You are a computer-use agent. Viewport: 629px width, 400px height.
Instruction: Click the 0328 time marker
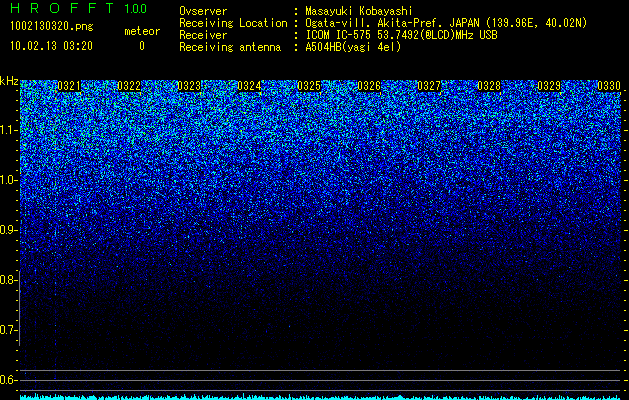489,86
